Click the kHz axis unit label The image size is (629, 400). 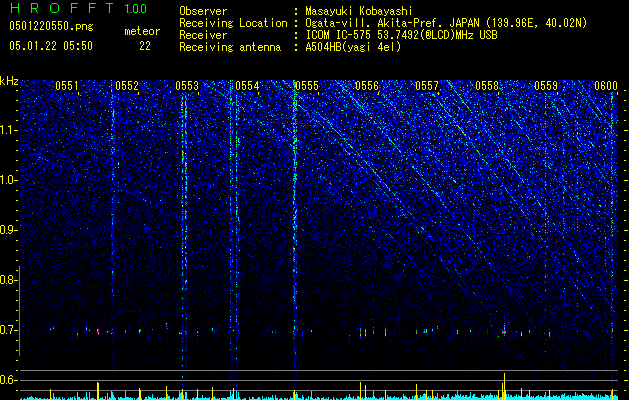9,81
